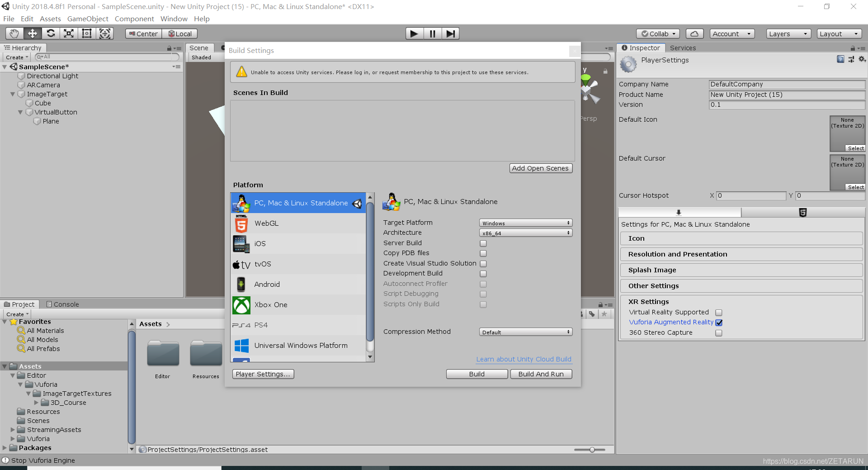Enable Virtual Reality Supported
The height and width of the screenshot is (470, 868).
point(719,313)
